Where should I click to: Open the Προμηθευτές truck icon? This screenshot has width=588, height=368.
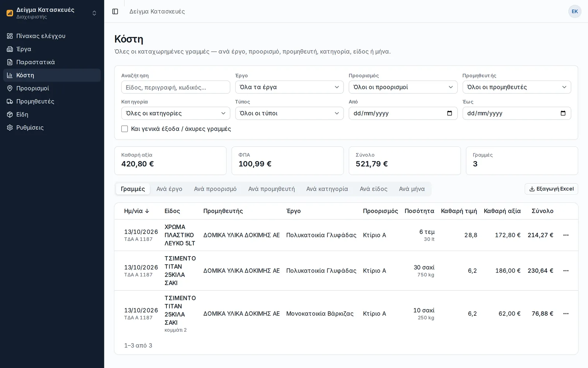(10, 101)
